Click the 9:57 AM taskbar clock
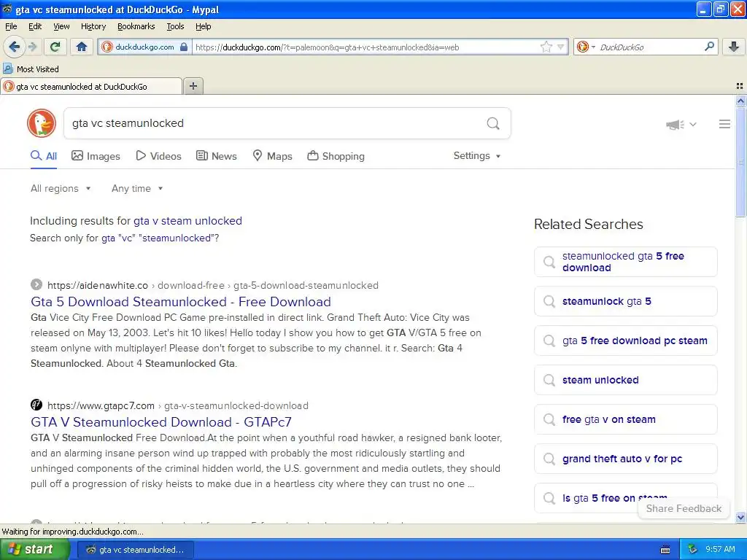747x560 pixels. [720, 550]
